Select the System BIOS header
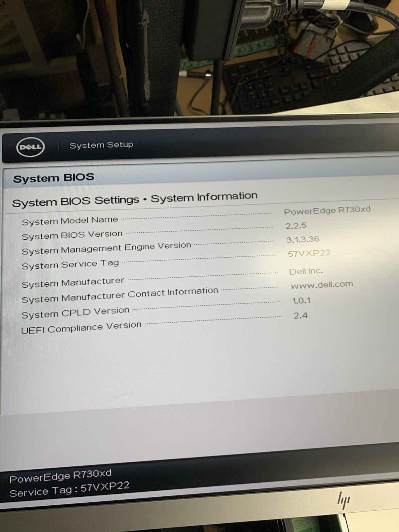The width and height of the screenshot is (399, 532). [54, 178]
